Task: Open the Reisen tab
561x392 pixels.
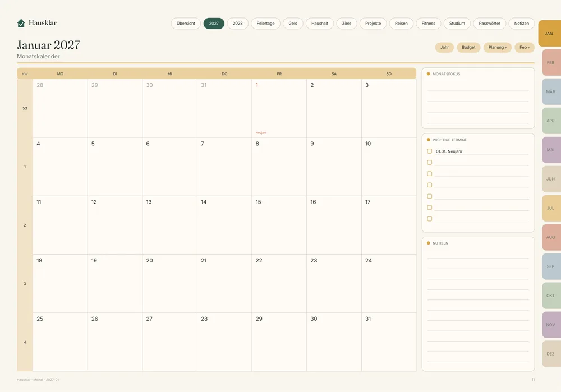Action: (401, 24)
